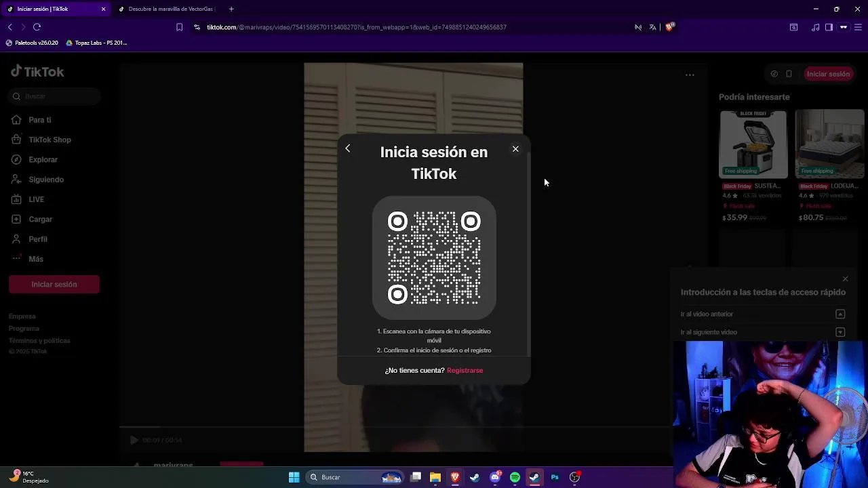Click the taskbar Buscar search box
The width and height of the screenshot is (868, 488).
coord(355,477)
